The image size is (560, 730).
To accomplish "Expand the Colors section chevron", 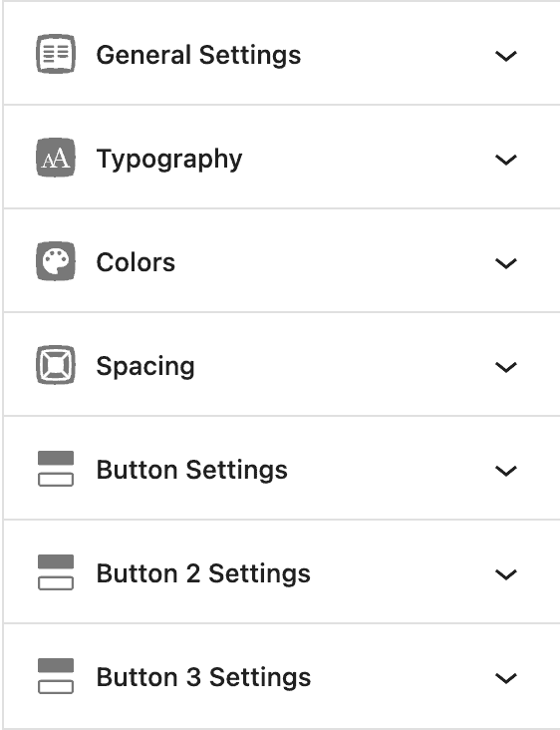I will (506, 263).
